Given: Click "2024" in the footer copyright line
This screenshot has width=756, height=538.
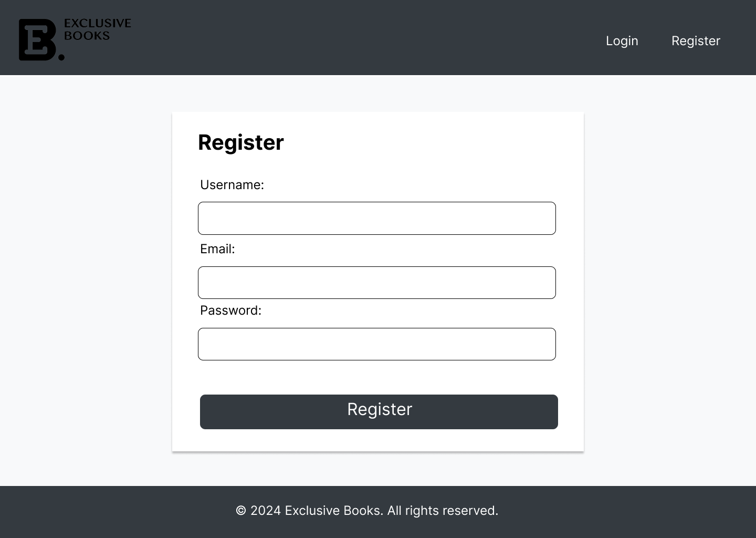Looking at the screenshot, I should tap(266, 511).
